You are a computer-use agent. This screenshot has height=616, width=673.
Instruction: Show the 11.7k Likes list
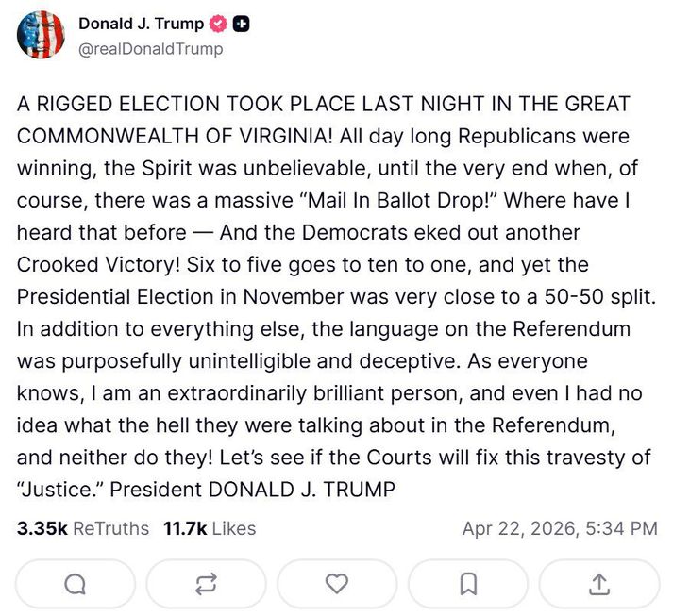tap(210, 529)
